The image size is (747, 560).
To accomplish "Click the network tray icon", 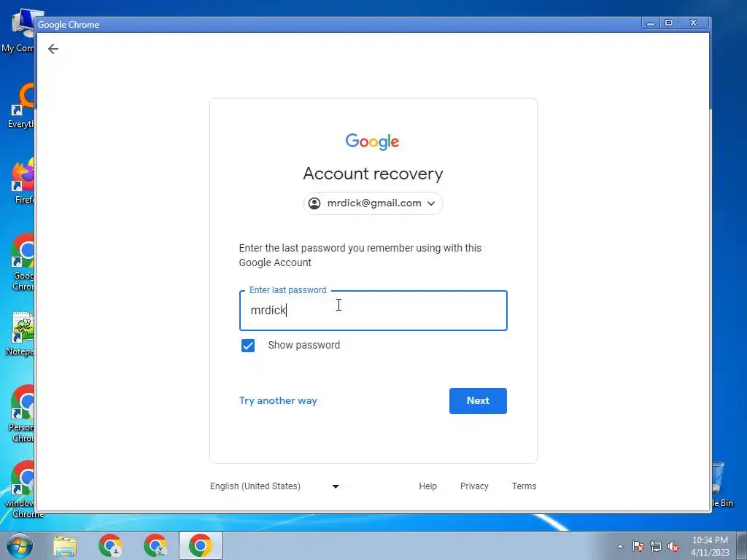I will coord(656,546).
